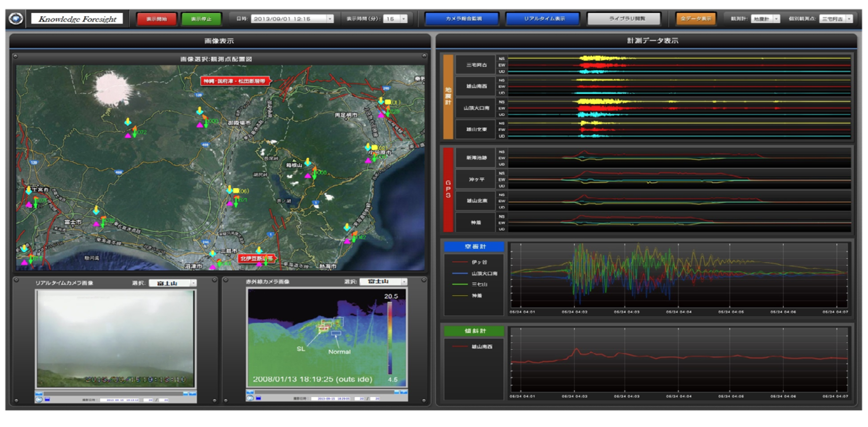Click the top-left corner knob of map panel

tap(16, 56)
